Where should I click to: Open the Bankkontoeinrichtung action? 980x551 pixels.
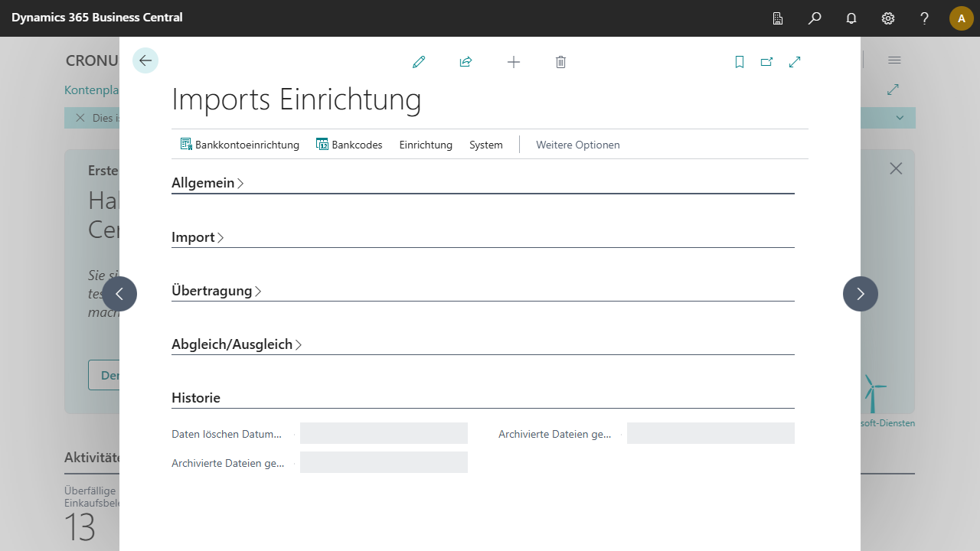(x=240, y=145)
